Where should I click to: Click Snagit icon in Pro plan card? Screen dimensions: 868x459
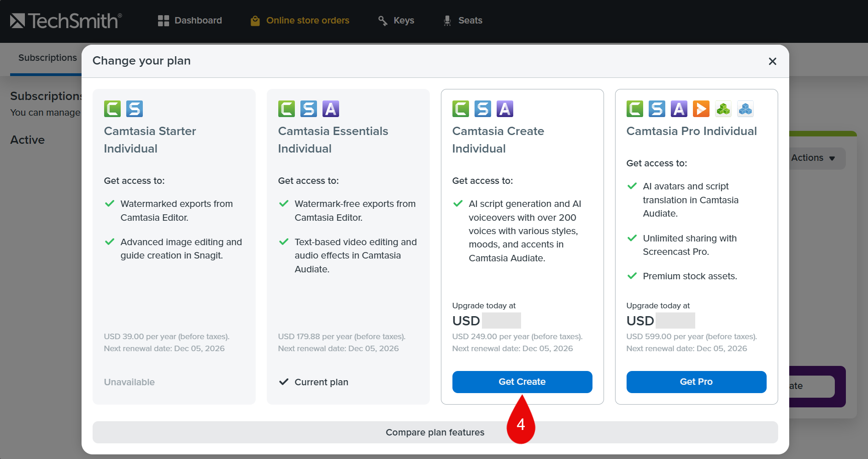tap(657, 109)
